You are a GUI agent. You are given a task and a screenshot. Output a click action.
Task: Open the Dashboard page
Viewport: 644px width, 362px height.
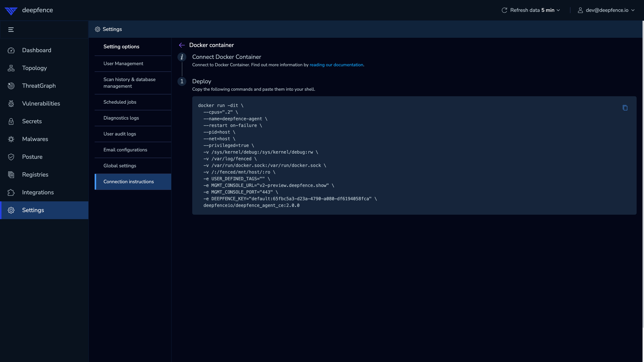[44, 50]
